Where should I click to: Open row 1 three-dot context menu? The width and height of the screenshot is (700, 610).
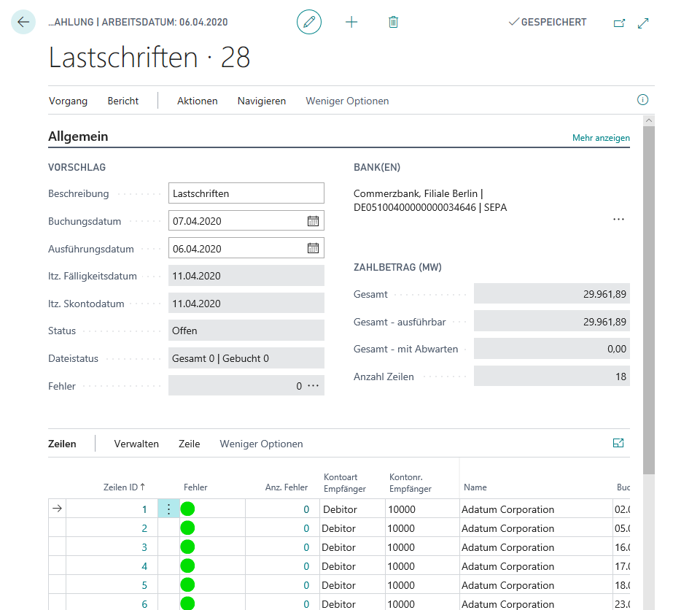[168, 509]
